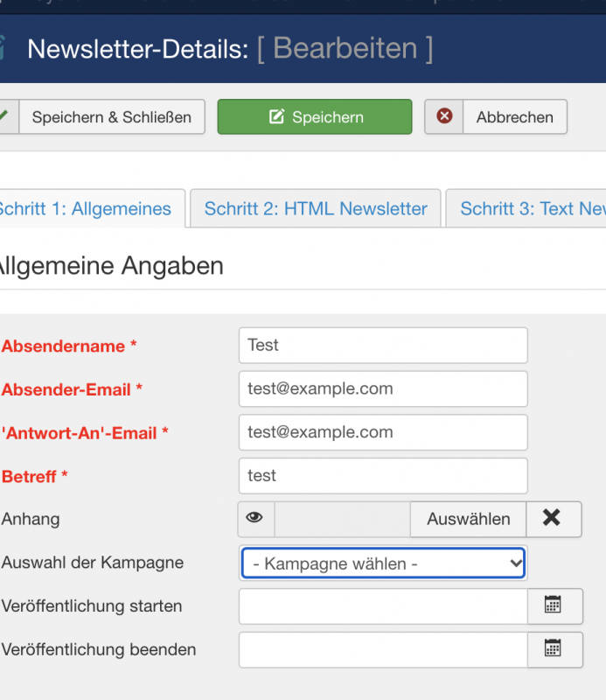Click the Veröffentlichung starten date field

383,606
